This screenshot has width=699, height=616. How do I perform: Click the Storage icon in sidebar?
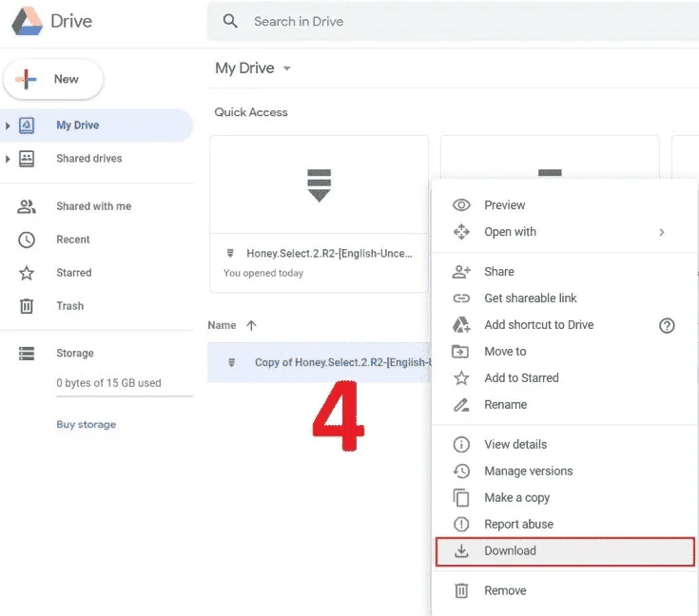click(27, 354)
